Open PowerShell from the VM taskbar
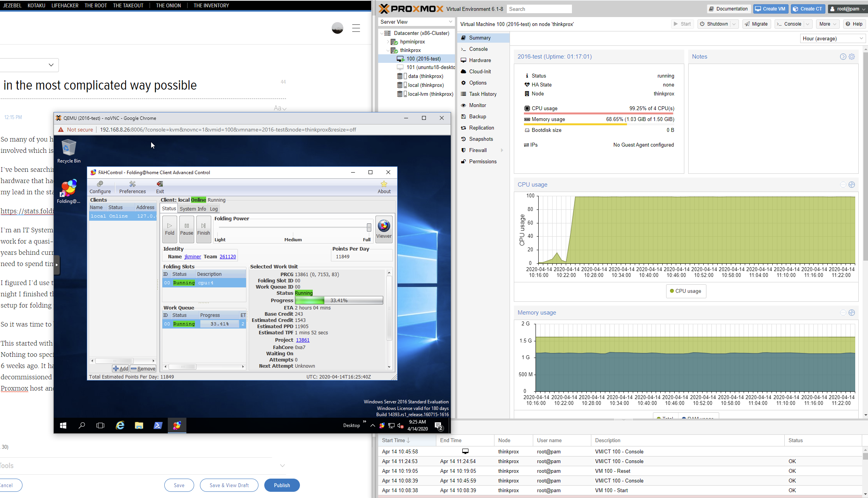This screenshot has height=498, width=868. click(158, 425)
